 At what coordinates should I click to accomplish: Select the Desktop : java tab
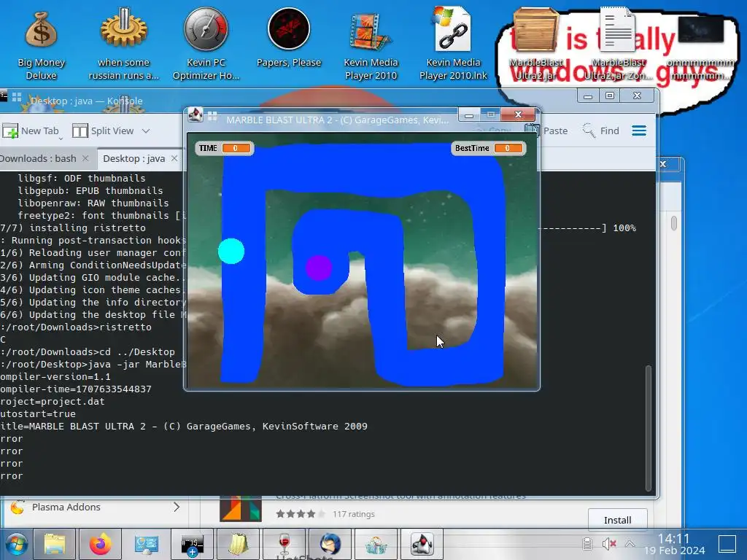click(x=134, y=158)
